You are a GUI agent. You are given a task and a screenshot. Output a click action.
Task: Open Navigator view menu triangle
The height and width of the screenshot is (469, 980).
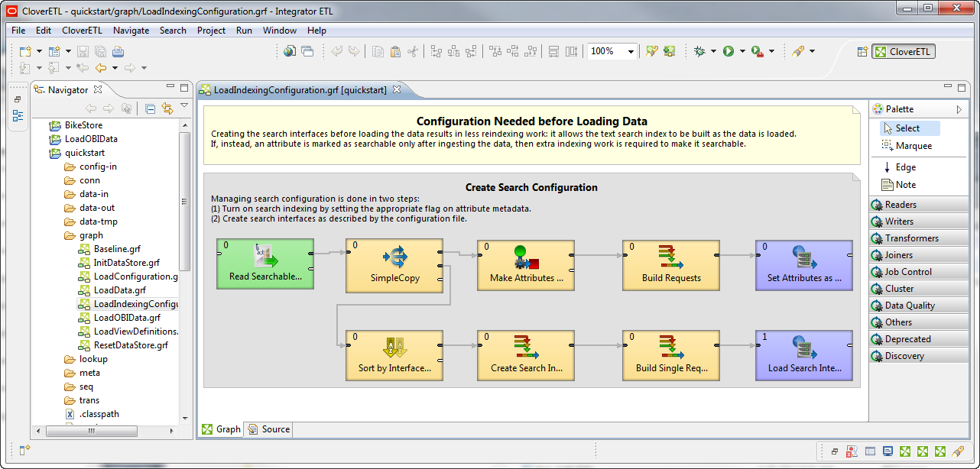point(184,105)
